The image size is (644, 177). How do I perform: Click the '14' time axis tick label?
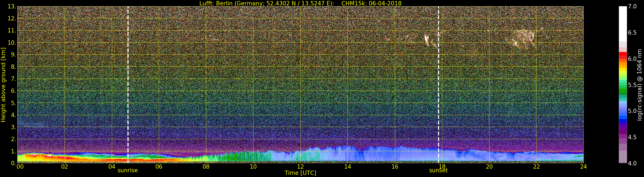[348, 167]
